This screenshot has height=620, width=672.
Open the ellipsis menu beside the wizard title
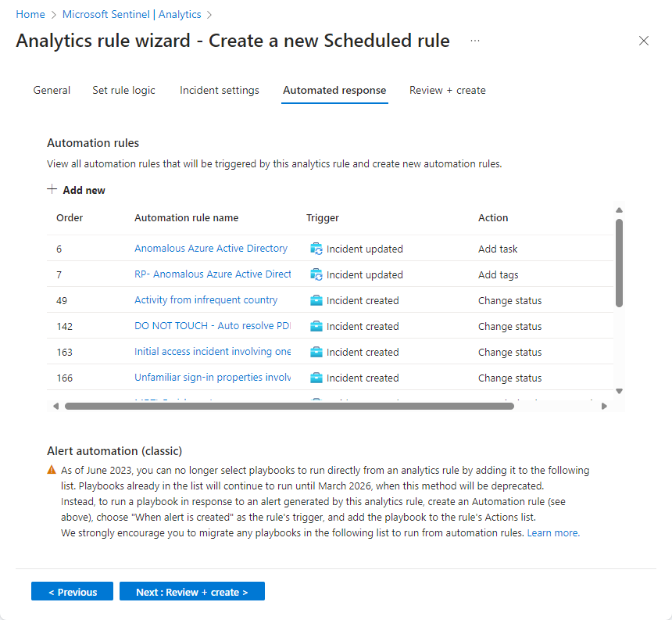[475, 41]
